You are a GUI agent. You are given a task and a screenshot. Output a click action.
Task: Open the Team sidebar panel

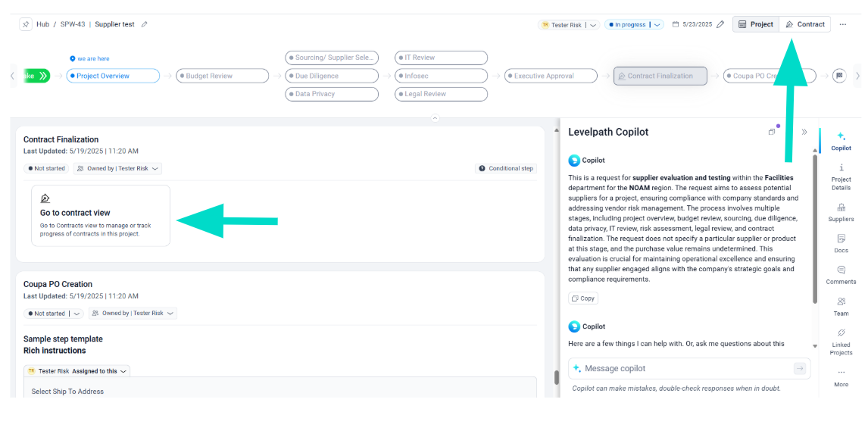pos(841,306)
